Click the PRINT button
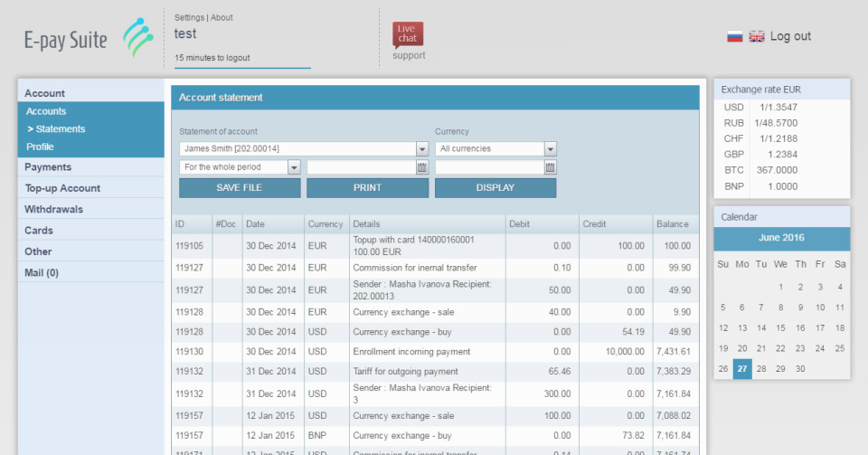Image resolution: width=868 pixels, height=455 pixels. coord(368,187)
